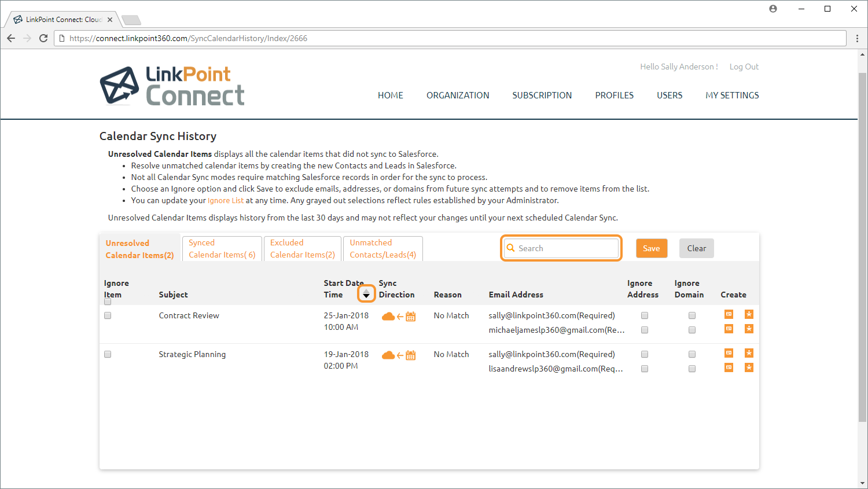The image size is (868, 489).
Task: Open the ORGANIZATION menu item
Action: click(x=458, y=95)
